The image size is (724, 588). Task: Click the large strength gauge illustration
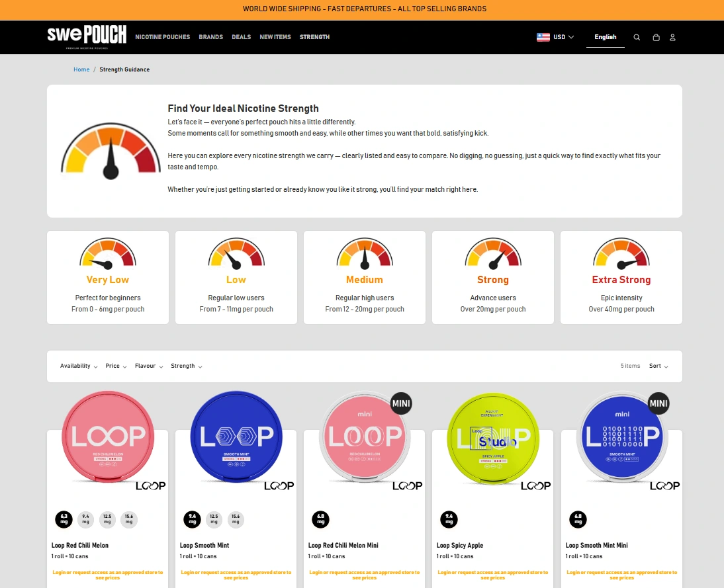[111, 151]
